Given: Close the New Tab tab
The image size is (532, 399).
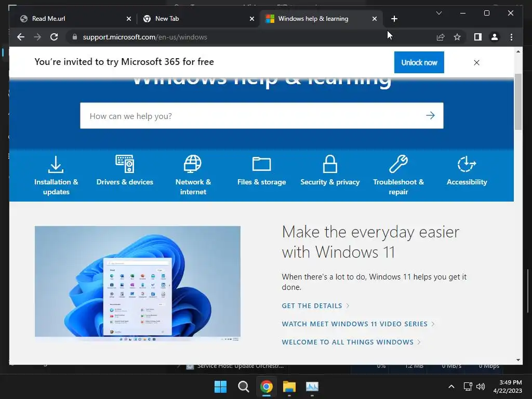Looking at the screenshot, I should click(252, 19).
